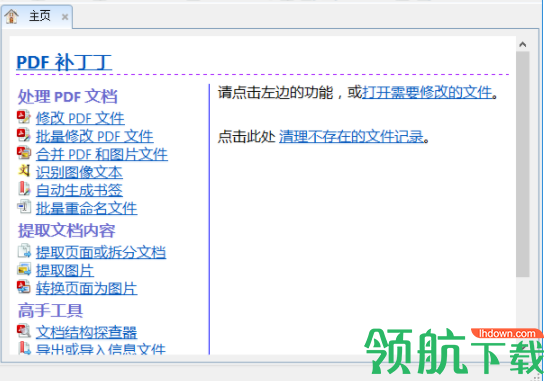The image size is (544, 381).
Task: Click the icon beside 修改 PDF 文件
Action: 24,117
